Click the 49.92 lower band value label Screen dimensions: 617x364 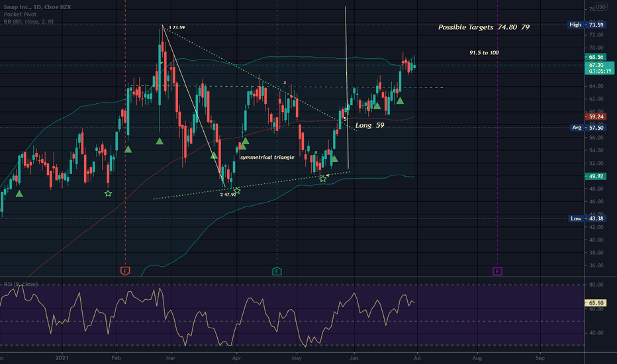pyautogui.click(x=596, y=176)
